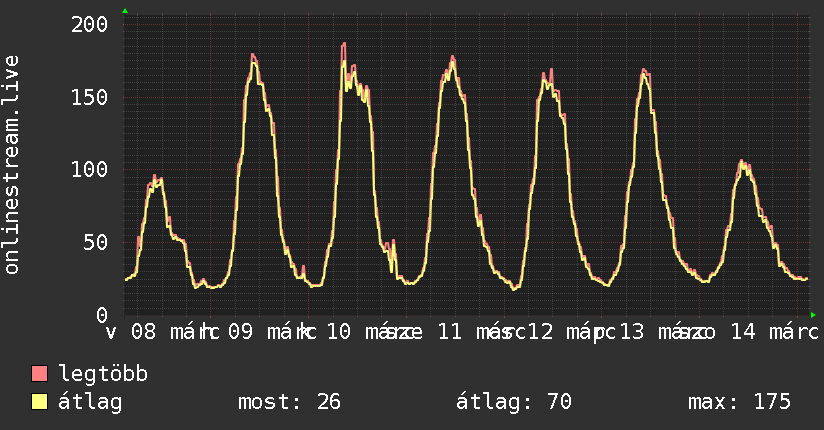Click the lowest daily peak on 08 márc

click(155, 176)
